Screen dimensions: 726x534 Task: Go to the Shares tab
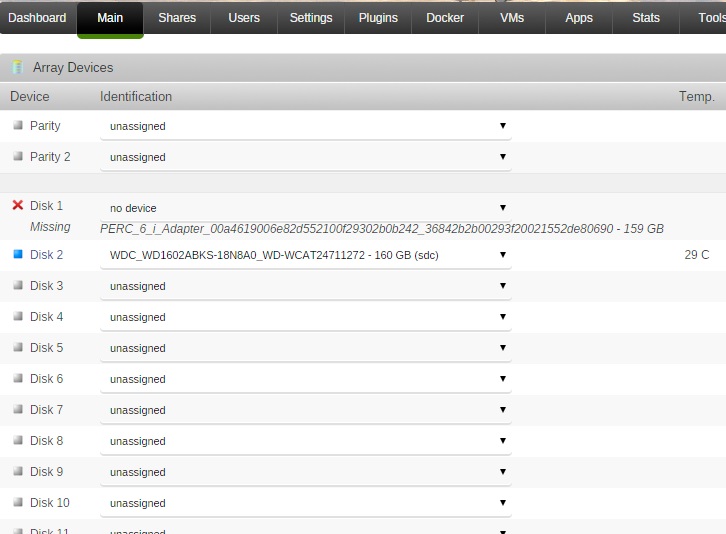177,18
